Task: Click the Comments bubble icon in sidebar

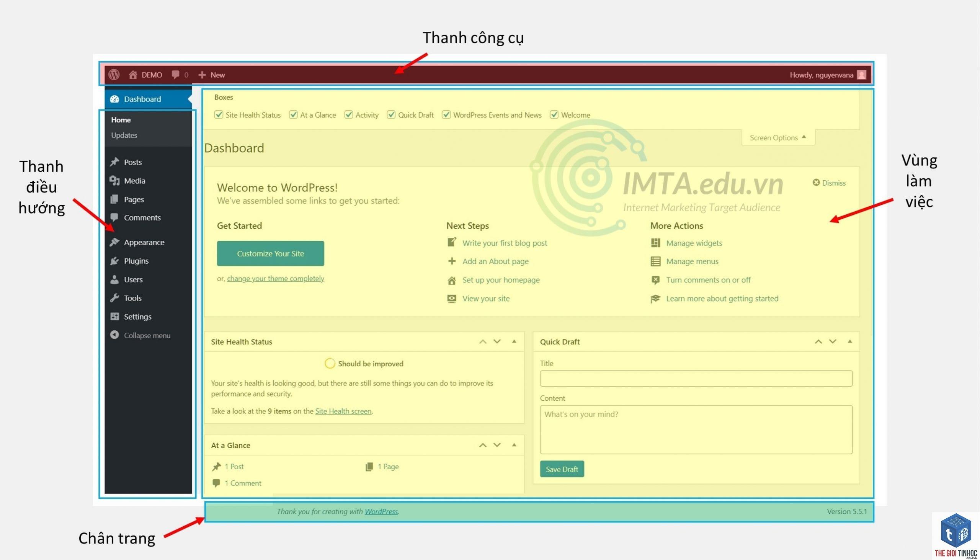Action: point(114,217)
